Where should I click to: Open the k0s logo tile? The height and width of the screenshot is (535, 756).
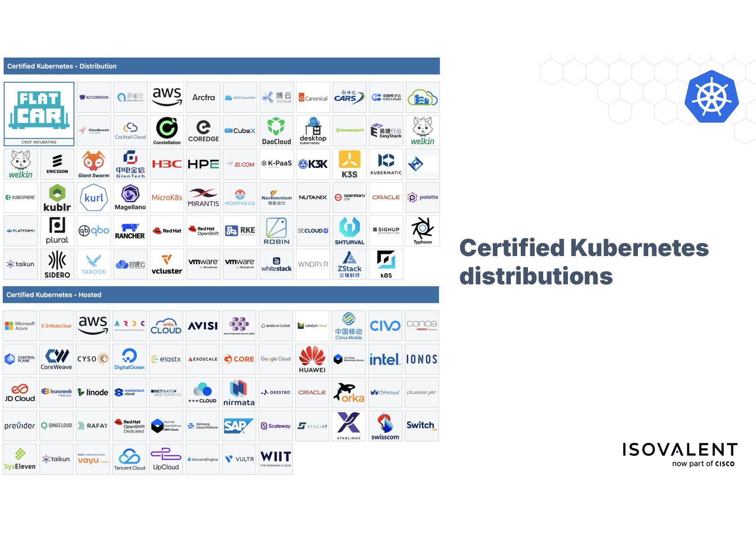pos(386,264)
